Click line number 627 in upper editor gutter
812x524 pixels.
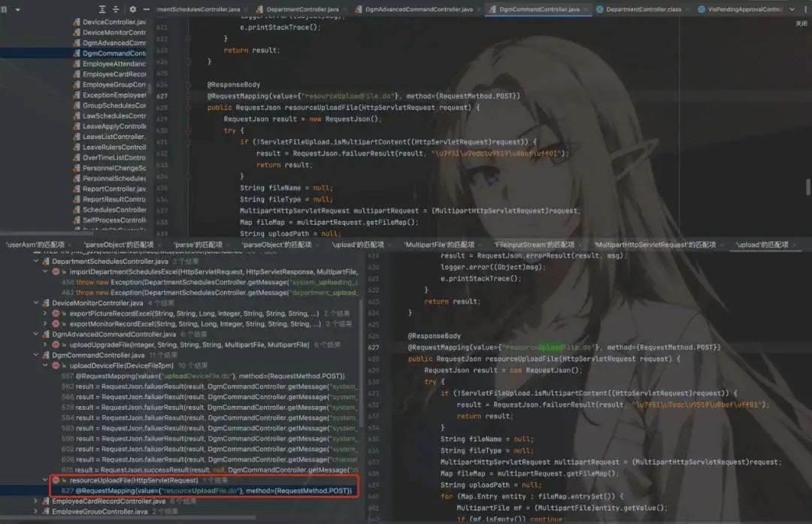pos(162,95)
